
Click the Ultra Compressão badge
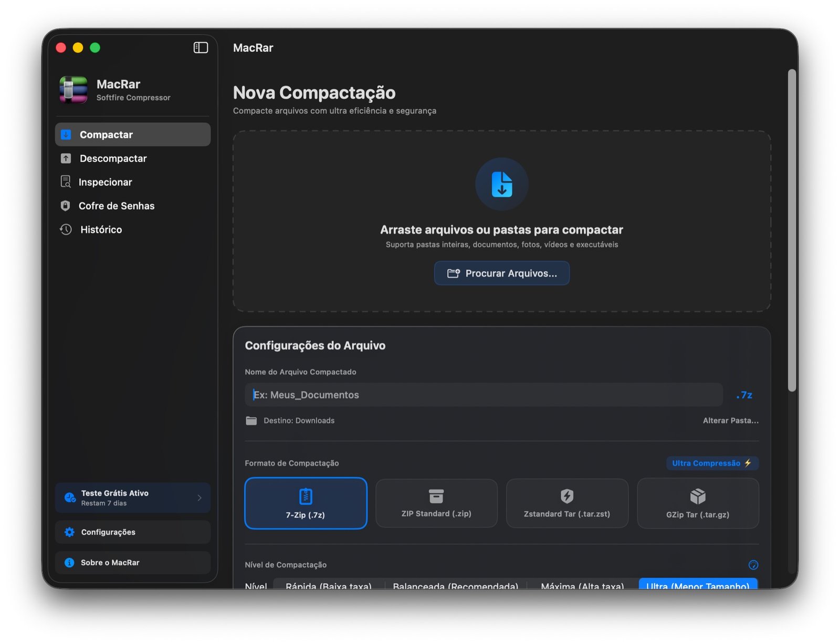[x=712, y=463]
